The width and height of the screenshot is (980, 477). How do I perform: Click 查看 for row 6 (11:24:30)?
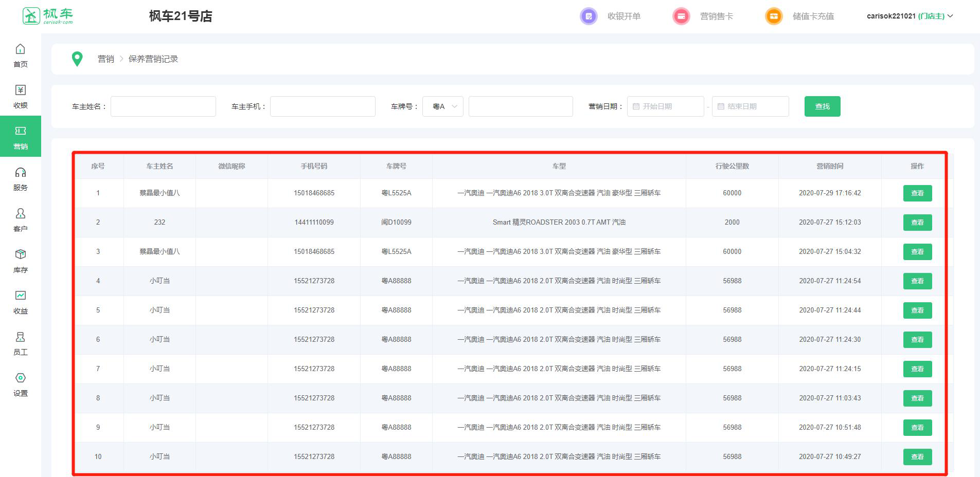coord(917,340)
